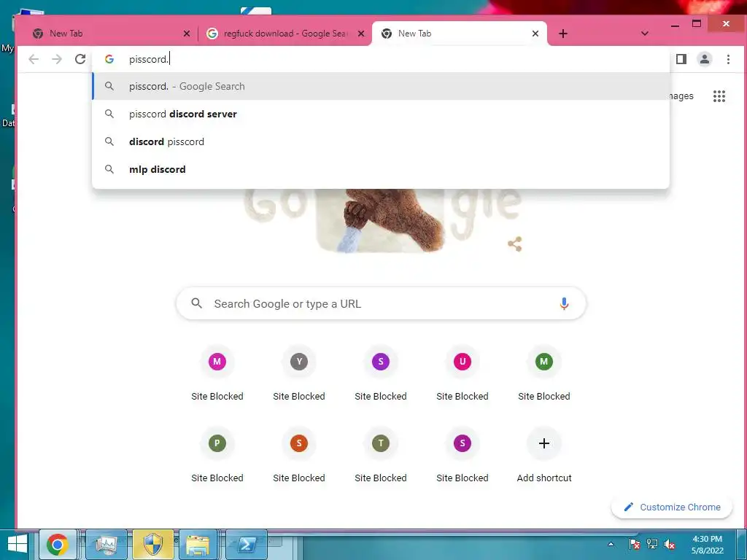Open PowerShell from the taskbar
Screen dimensions: 747x560
coord(247,545)
